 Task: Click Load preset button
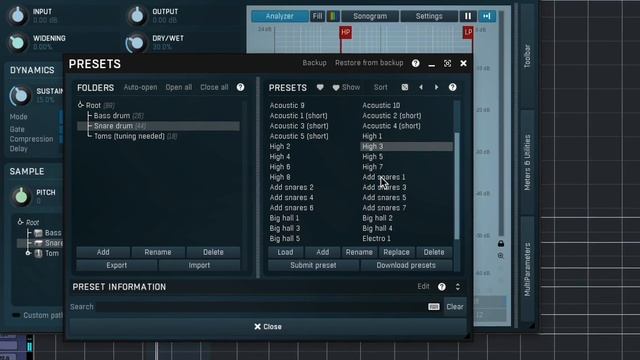285,252
